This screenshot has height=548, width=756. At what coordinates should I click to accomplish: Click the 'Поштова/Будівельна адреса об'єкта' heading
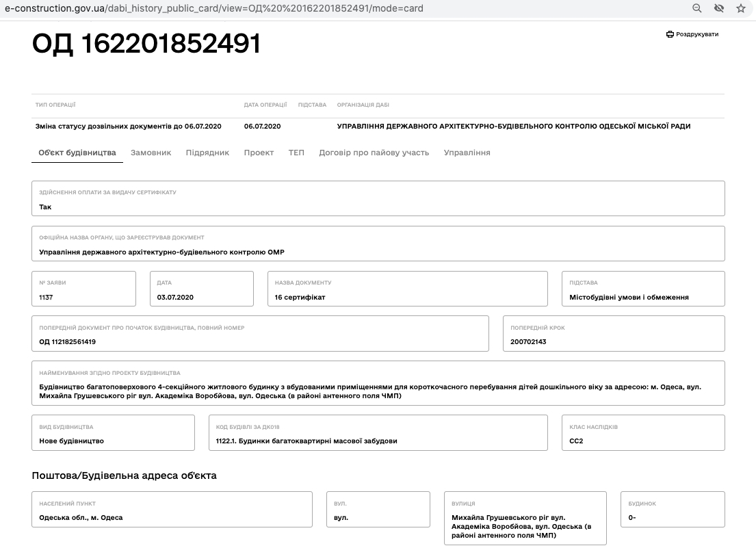coord(124,475)
